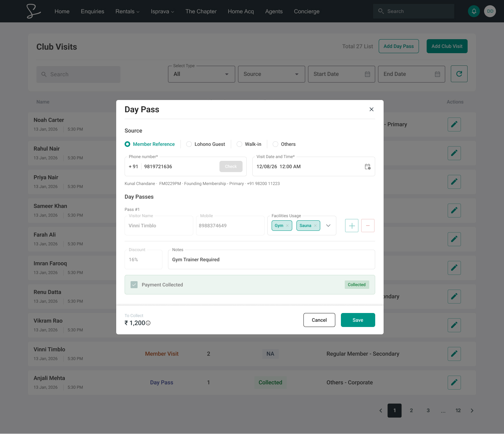Go to page 3

click(x=428, y=411)
